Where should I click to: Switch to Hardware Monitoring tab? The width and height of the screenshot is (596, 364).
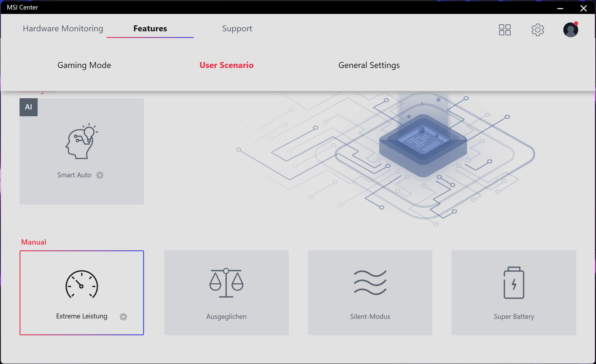(63, 29)
